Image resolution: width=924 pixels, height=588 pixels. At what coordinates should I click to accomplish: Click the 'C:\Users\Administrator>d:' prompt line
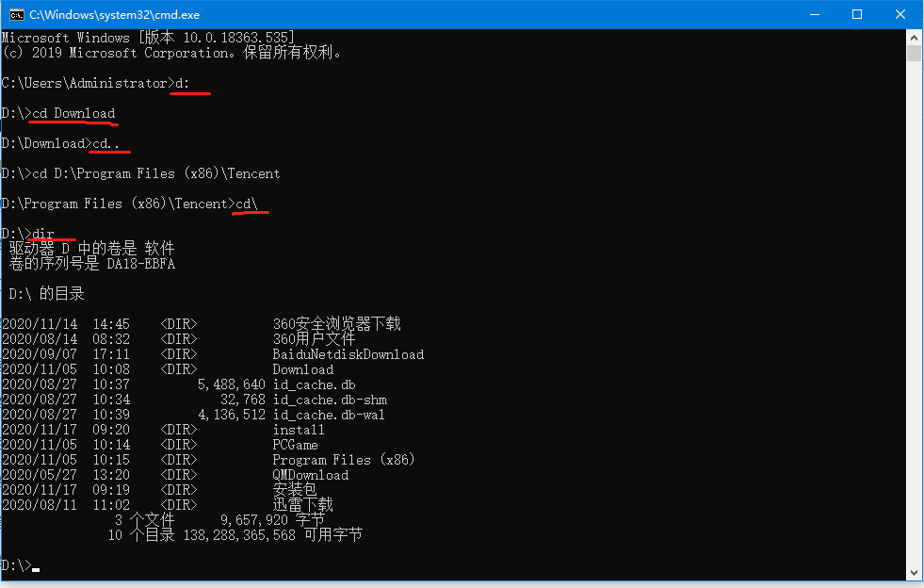tap(95, 83)
